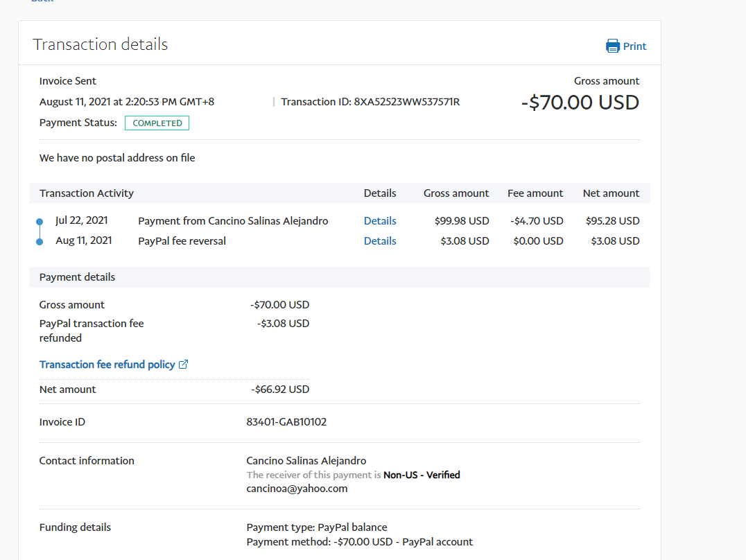Viewport: 746px width, 560px height.
Task: Click external link icon beside refund policy
Action: 184,365
